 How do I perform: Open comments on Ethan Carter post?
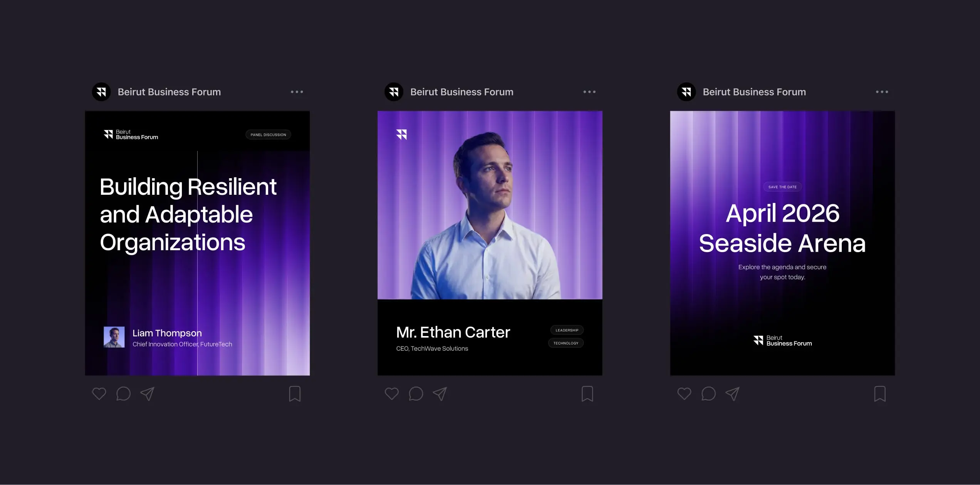click(416, 394)
